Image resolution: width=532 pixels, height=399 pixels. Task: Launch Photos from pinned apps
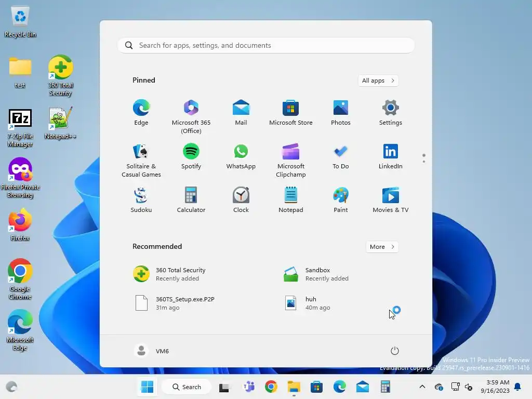pyautogui.click(x=341, y=113)
